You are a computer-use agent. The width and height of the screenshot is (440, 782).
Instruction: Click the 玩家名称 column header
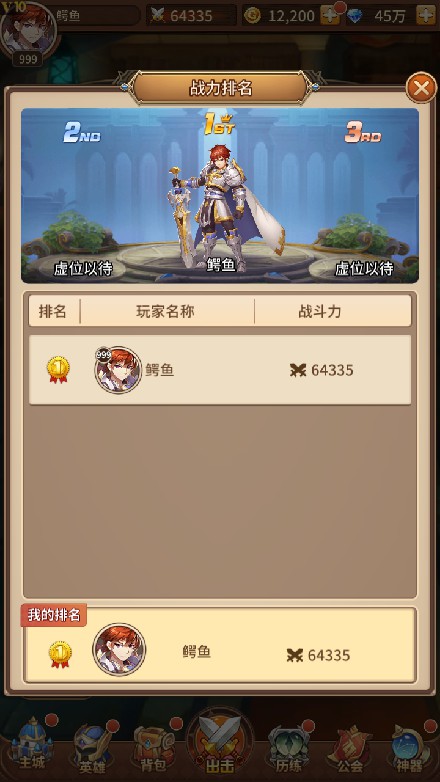pos(165,311)
